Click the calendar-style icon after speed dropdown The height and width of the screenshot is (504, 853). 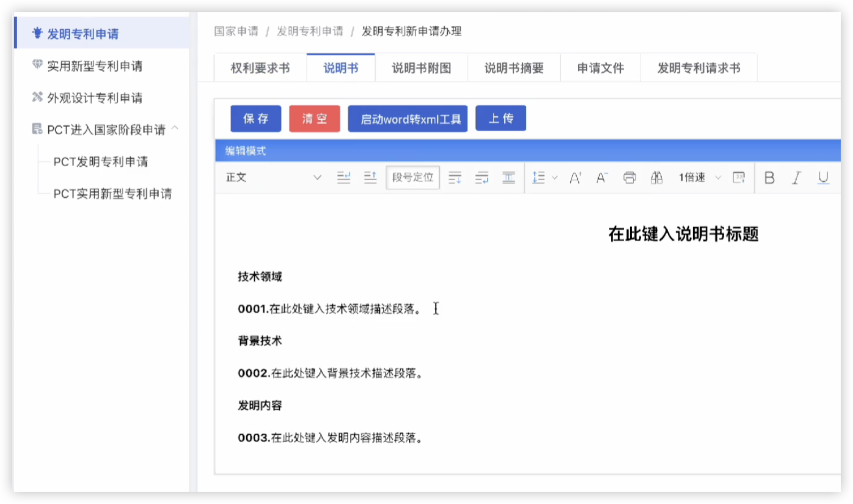[x=739, y=178]
